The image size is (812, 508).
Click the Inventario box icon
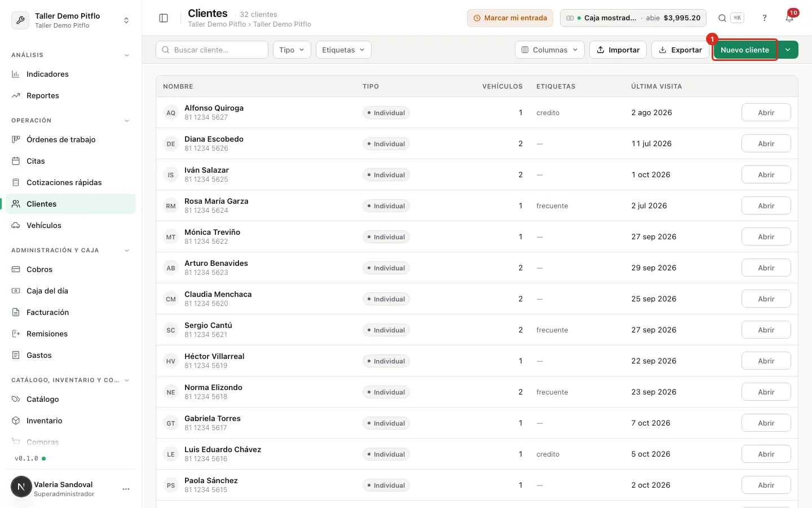pyautogui.click(x=16, y=421)
